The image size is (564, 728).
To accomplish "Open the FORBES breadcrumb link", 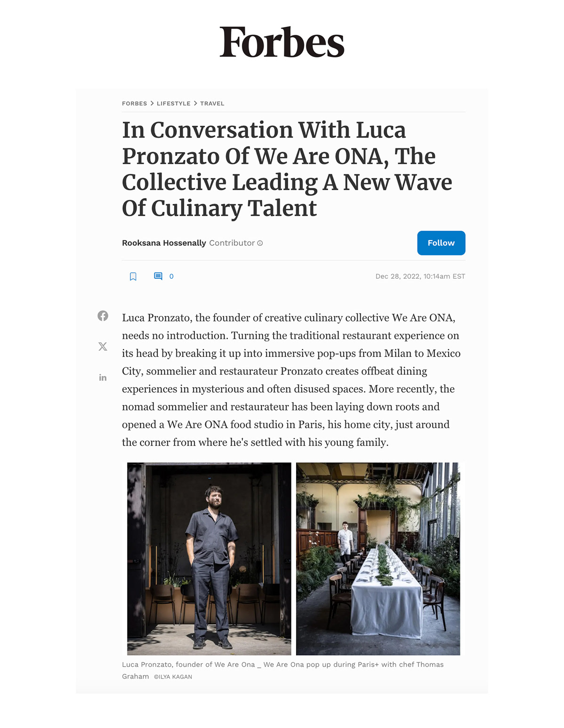I will tap(135, 104).
